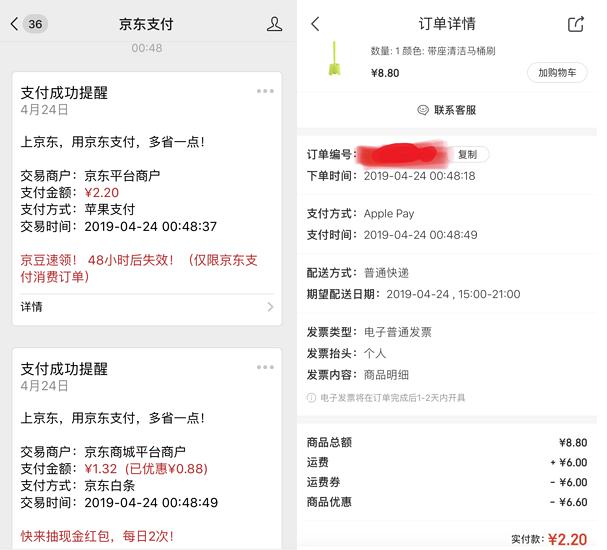Select the 商品明细 invoice content text

pyautogui.click(x=386, y=375)
